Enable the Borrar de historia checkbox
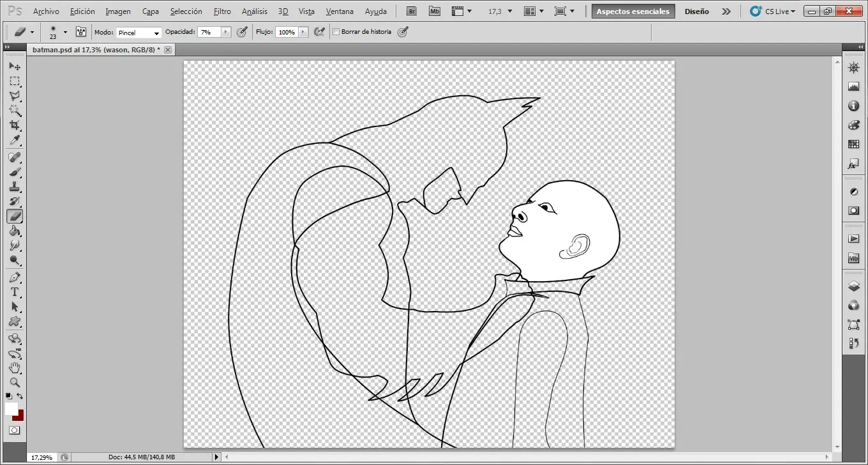 click(x=336, y=32)
